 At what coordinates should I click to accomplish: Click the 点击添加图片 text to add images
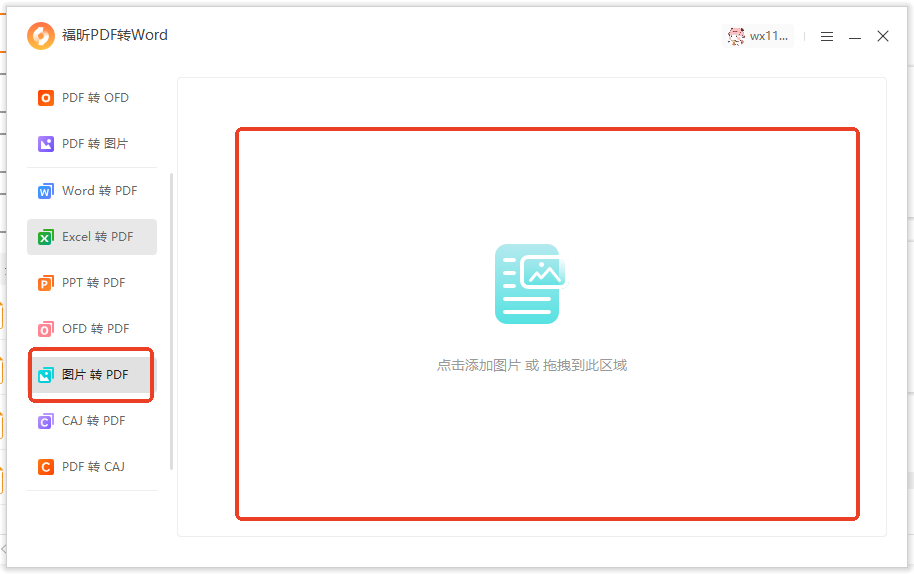[x=478, y=366]
